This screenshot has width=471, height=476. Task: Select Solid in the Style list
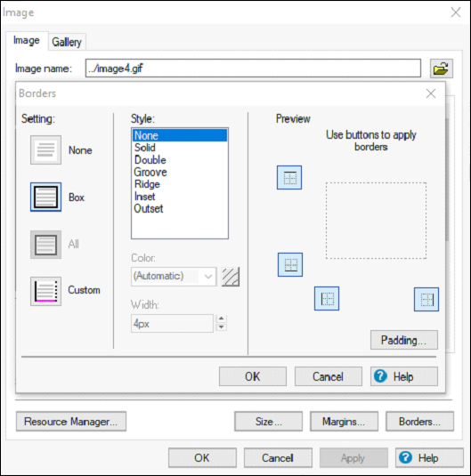[x=145, y=148]
